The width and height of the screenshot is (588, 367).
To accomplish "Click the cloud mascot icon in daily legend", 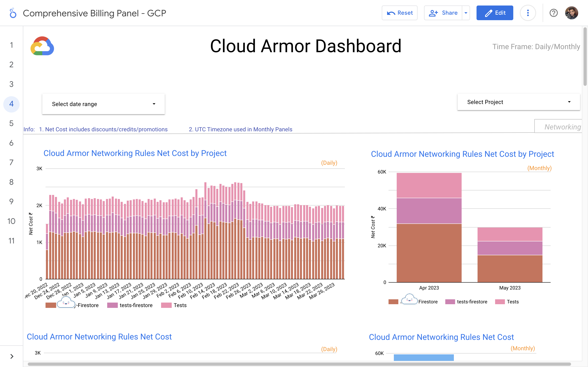I will pos(66,302).
